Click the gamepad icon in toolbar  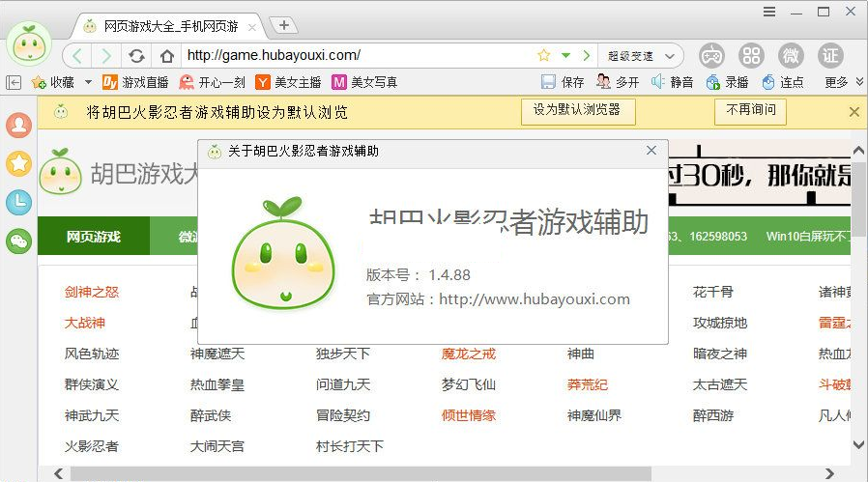coord(711,55)
